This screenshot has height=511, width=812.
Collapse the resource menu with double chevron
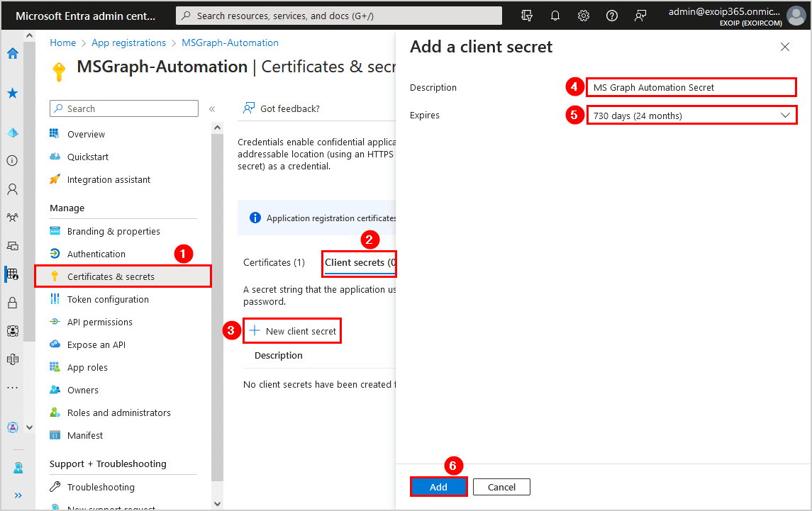click(x=212, y=108)
